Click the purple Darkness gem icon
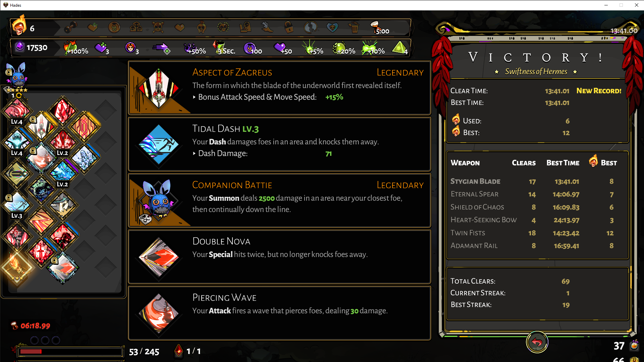The width and height of the screenshot is (644, 362). click(20, 47)
